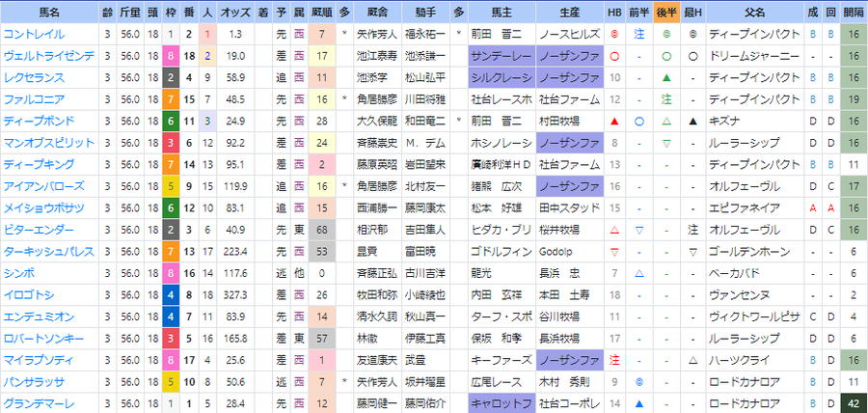Click the red double-circle HB mark for コントレイル
Screen dimensions: 868x413
[614, 35]
